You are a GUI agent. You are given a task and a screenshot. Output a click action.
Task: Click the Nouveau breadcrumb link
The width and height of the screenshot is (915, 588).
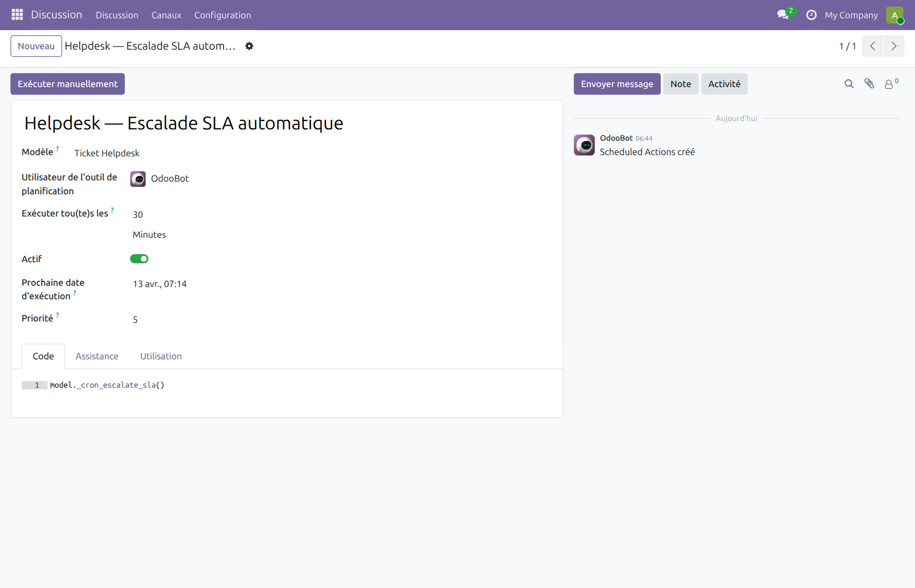[36, 46]
